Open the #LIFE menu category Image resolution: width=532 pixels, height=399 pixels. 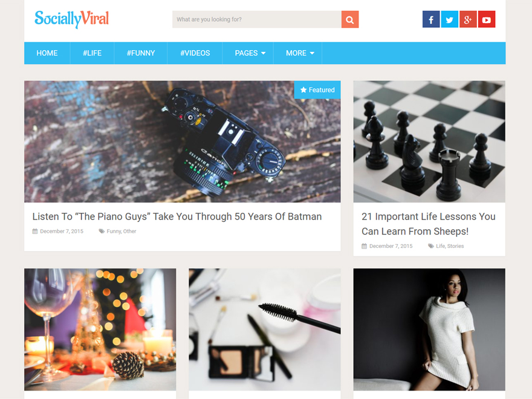tap(92, 53)
